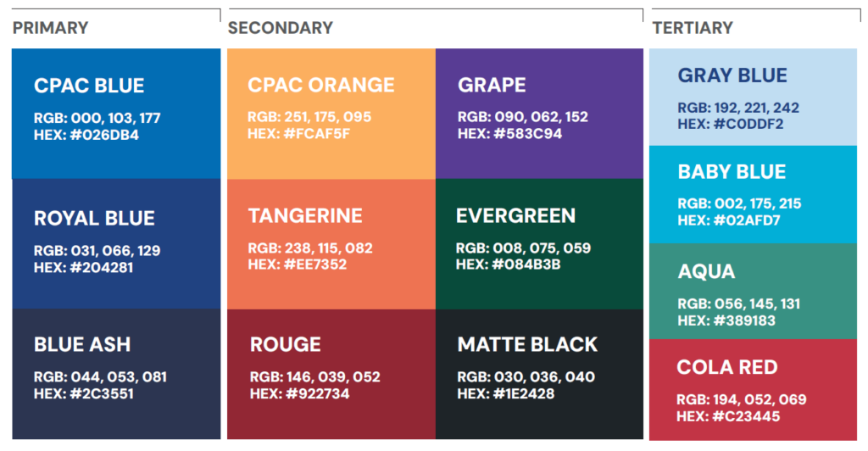Click the Tangerine color block
This screenshot has height=451, width=868.
click(331, 243)
